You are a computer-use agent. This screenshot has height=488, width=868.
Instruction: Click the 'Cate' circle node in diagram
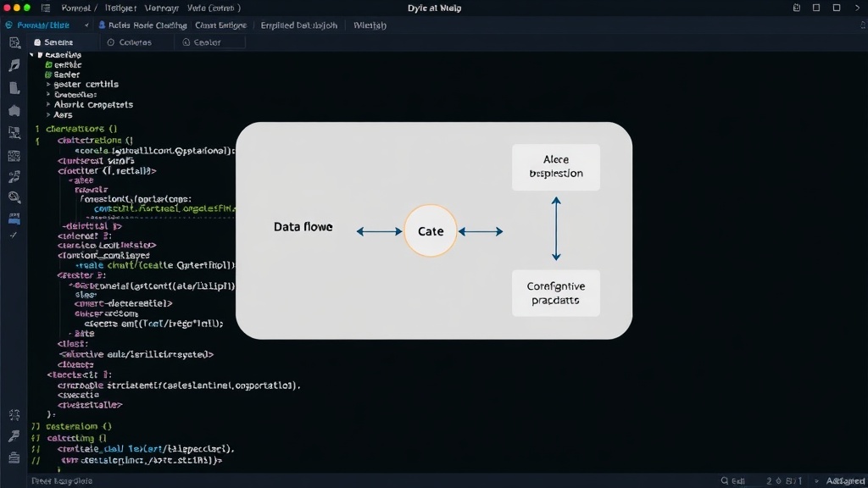tap(431, 231)
